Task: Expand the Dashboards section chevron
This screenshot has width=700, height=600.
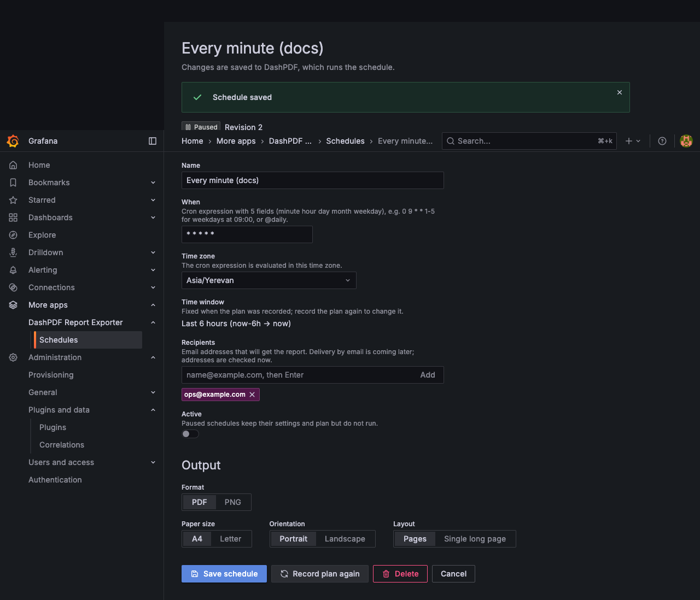Action: pos(153,217)
